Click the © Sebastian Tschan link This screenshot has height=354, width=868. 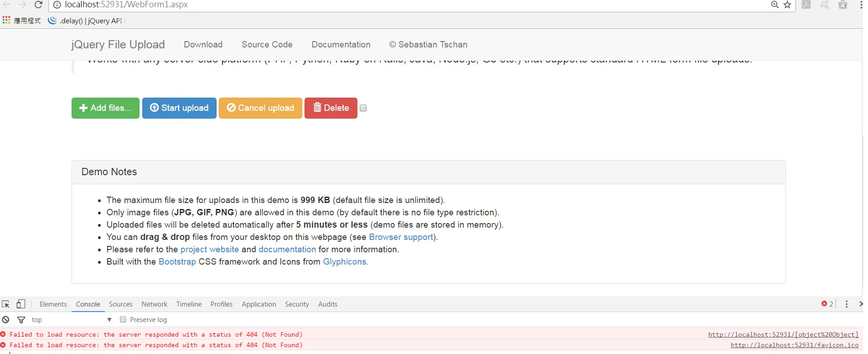(x=428, y=44)
